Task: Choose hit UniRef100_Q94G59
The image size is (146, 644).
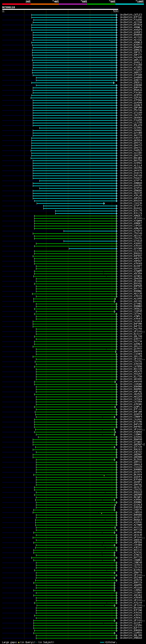Action: coord(131,278)
